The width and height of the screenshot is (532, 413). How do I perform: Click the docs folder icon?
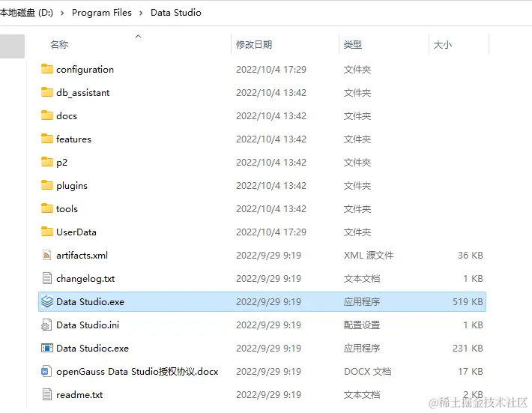46,115
